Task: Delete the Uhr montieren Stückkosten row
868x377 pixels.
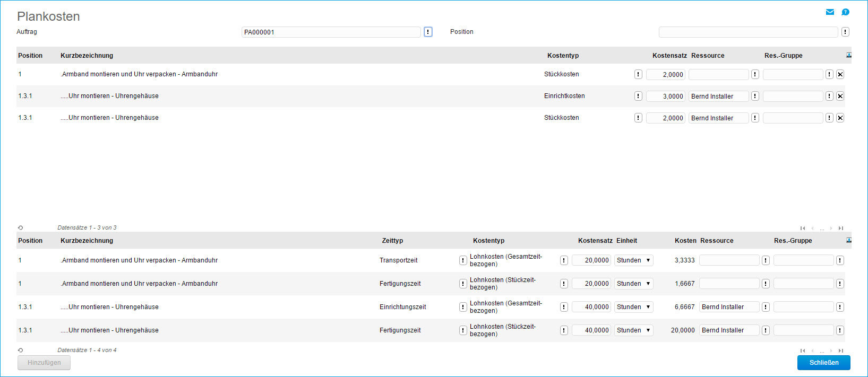Action: click(x=840, y=118)
